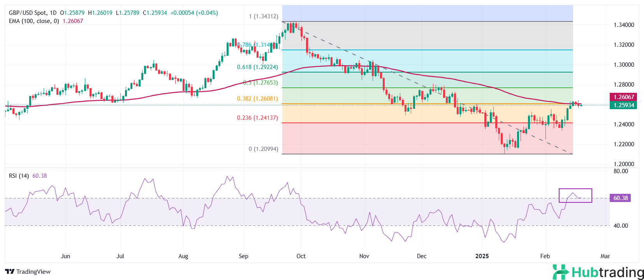
Task: Click the 1.34000 price axis label
Action: (624, 25)
